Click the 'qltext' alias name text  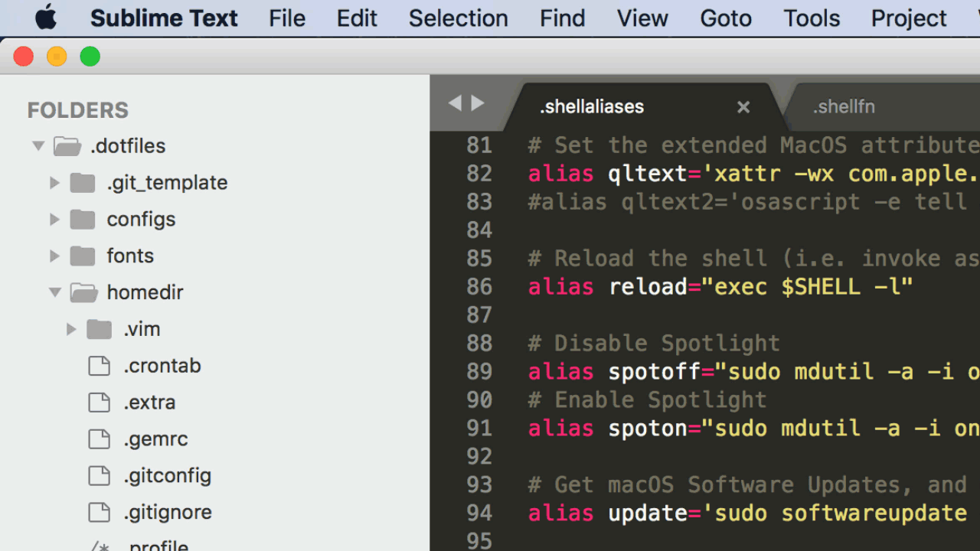648,174
